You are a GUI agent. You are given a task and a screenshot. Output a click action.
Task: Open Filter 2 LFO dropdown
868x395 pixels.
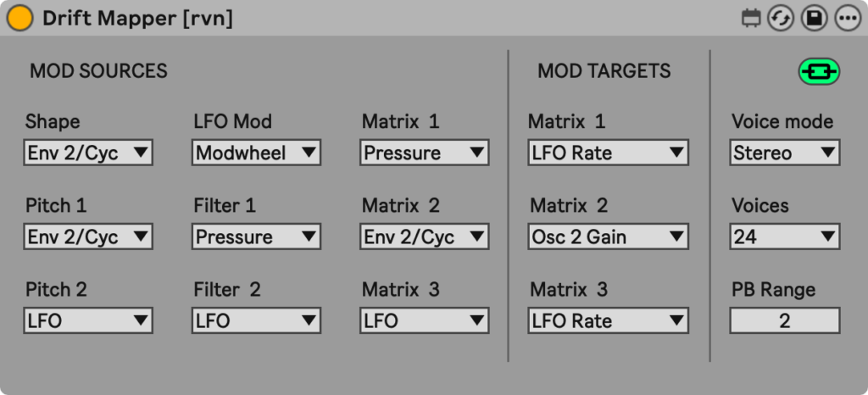click(256, 321)
